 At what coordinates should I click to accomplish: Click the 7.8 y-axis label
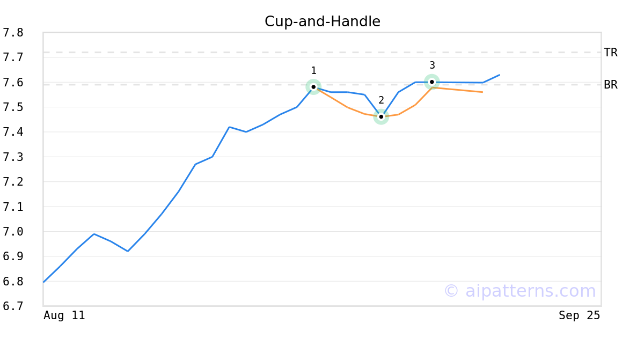pyautogui.click(x=13, y=33)
